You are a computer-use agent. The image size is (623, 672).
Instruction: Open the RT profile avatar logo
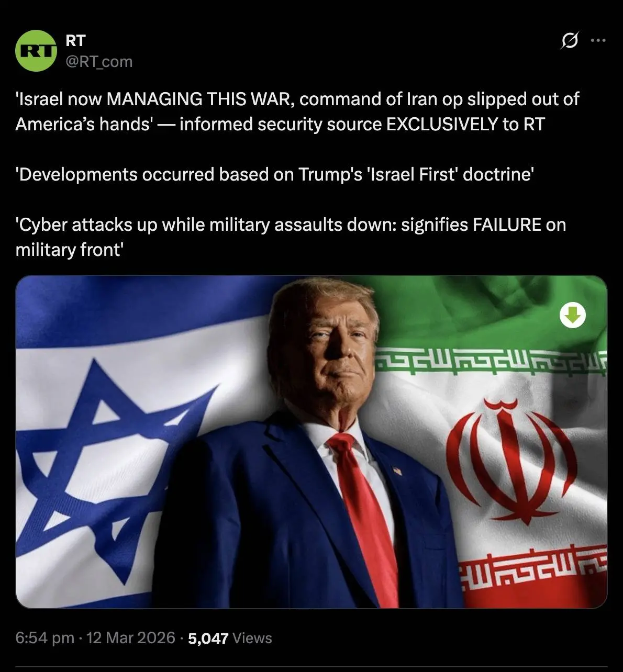(x=36, y=51)
